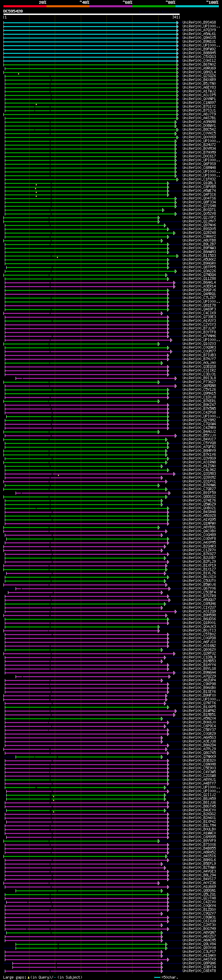This screenshot has width=222, height=980.
Task: Select label UniRef100_B9I3L8
Action: tap(199, 378)
